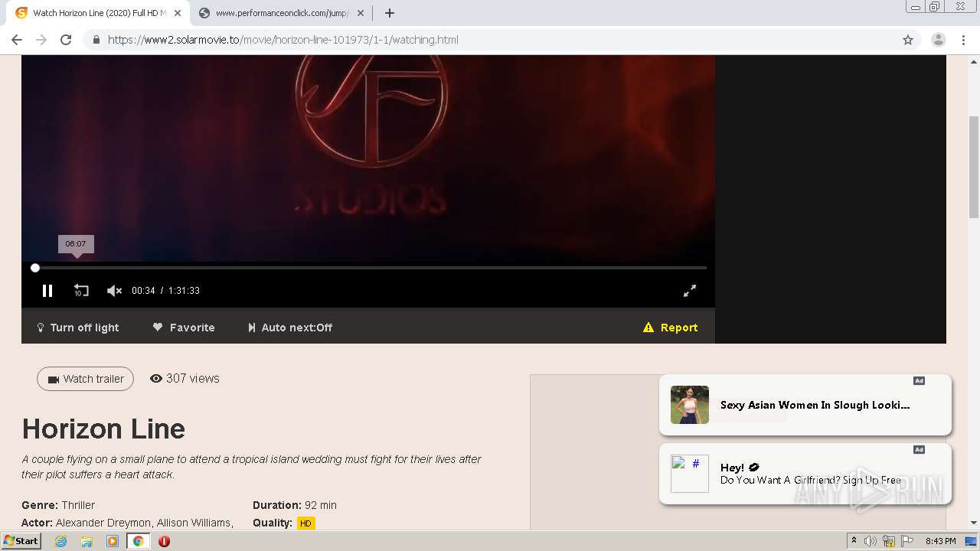Open network tray icon
The height and width of the screenshot is (551, 980).
(x=889, y=541)
